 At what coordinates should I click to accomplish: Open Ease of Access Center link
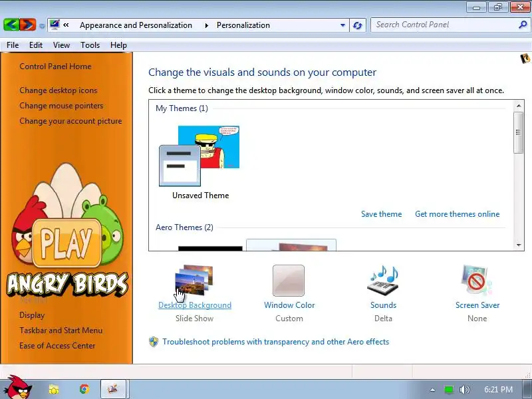[x=57, y=345]
